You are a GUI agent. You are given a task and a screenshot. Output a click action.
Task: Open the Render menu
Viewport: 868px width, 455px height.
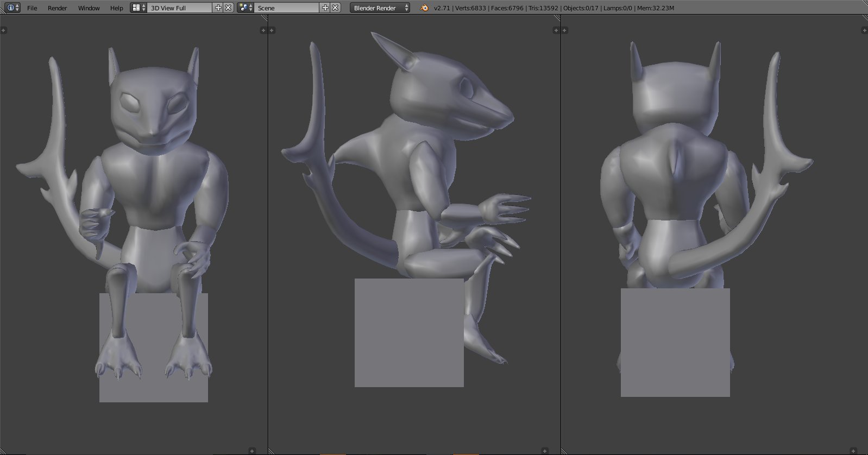click(57, 8)
